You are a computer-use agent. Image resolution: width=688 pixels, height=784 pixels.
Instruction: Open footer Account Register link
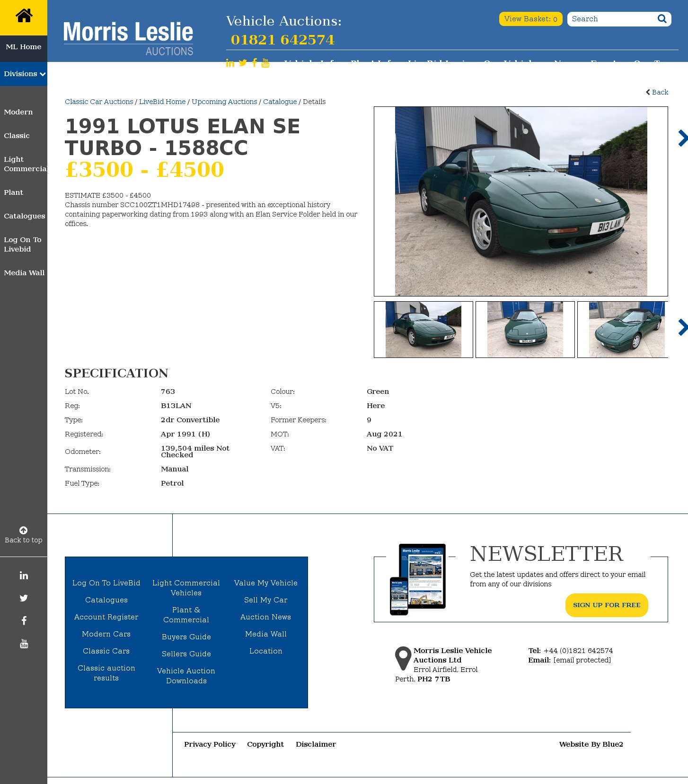point(106,617)
